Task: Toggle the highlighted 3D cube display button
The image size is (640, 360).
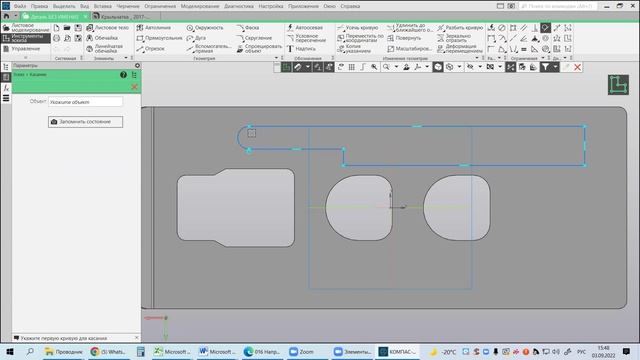Action: [x=438, y=67]
